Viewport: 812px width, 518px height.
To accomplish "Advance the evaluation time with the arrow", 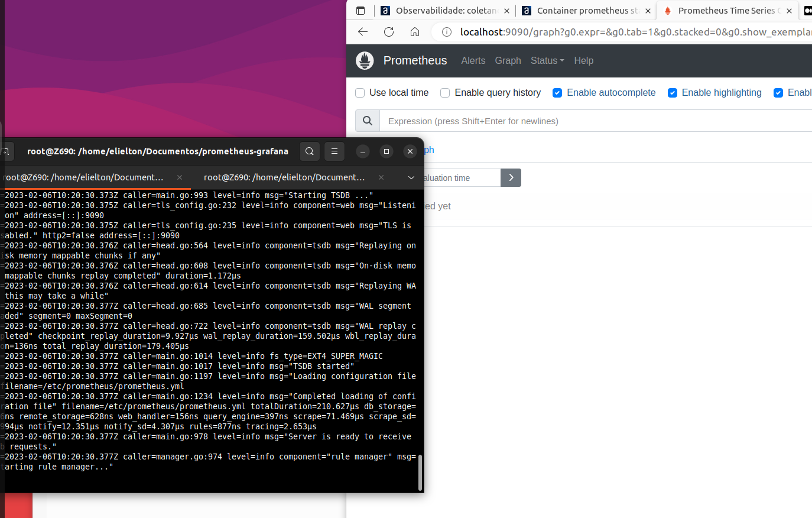I will point(511,177).
